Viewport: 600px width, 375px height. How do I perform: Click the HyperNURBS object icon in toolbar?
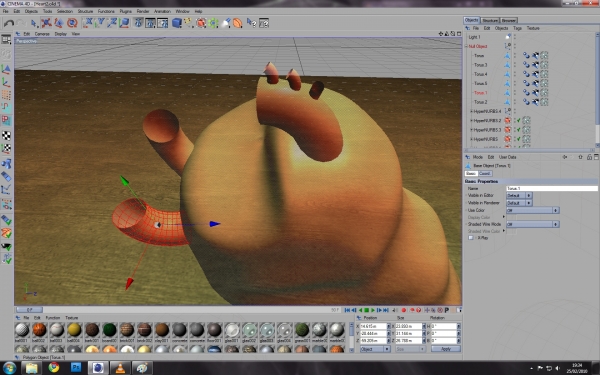pos(201,23)
